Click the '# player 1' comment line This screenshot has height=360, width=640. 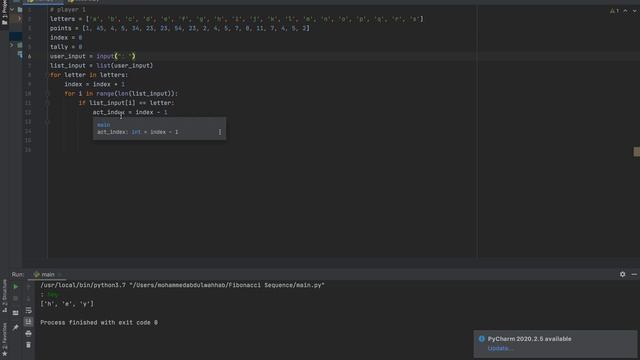pyautogui.click(x=68, y=9)
